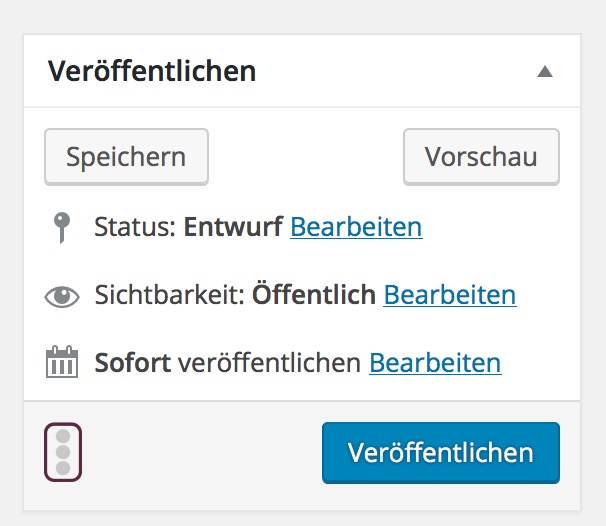Publish using the blue Veröffentlichen button
This screenshot has width=606, height=526.
click(441, 453)
